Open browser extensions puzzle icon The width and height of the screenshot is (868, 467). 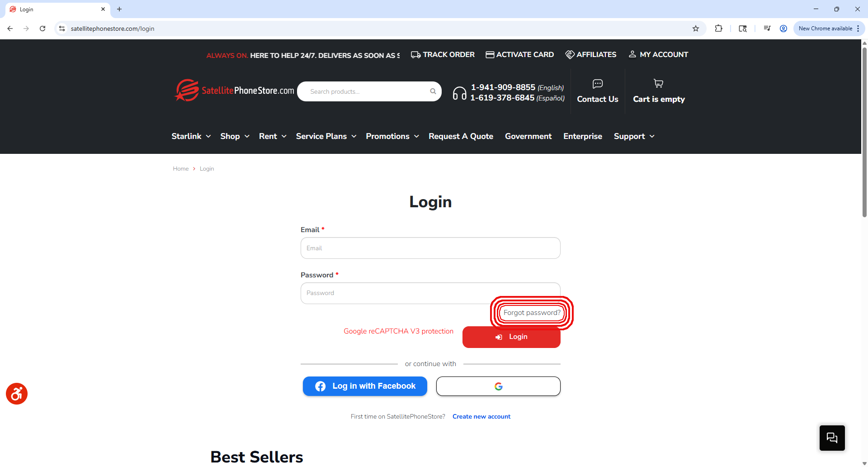[718, 29]
